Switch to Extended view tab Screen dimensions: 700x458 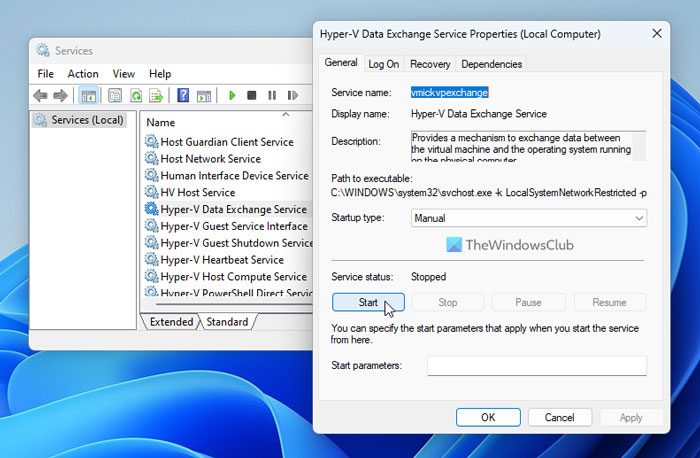[171, 322]
